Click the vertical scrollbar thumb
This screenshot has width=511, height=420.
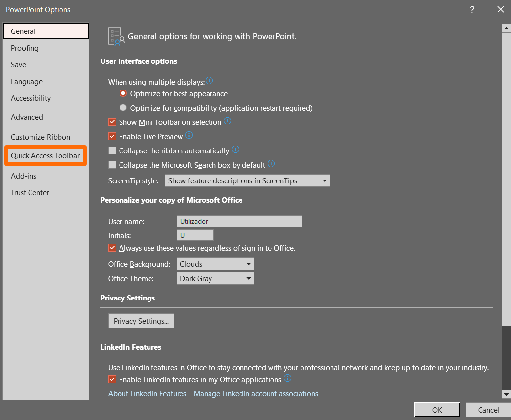click(506, 177)
